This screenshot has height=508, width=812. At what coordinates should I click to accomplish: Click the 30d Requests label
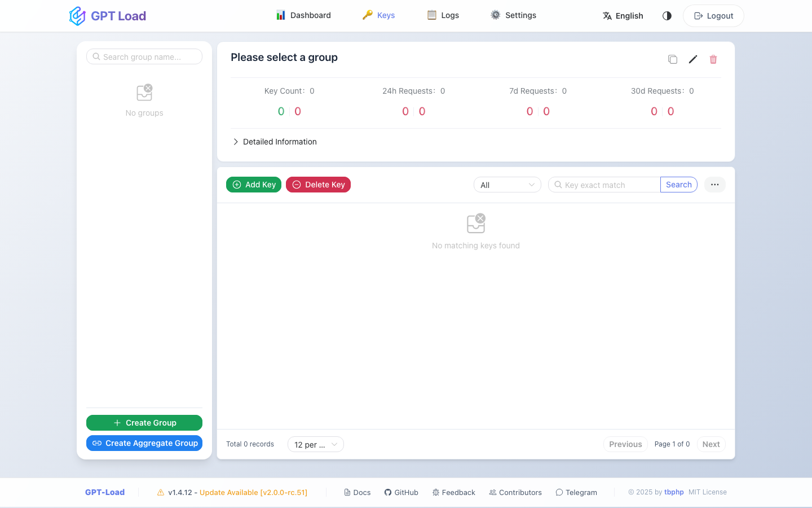point(658,91)
